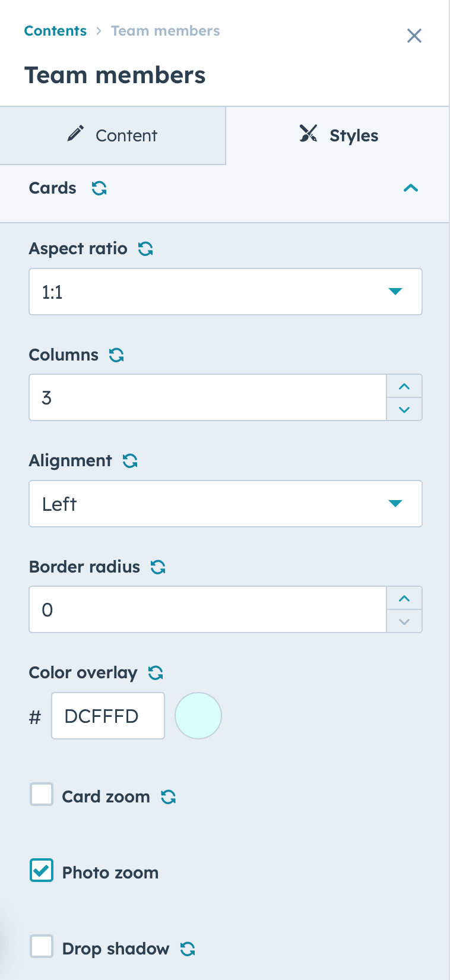450x980 pixels.
Task: Open the Aspect ratio dropdown
Action: 226,292
